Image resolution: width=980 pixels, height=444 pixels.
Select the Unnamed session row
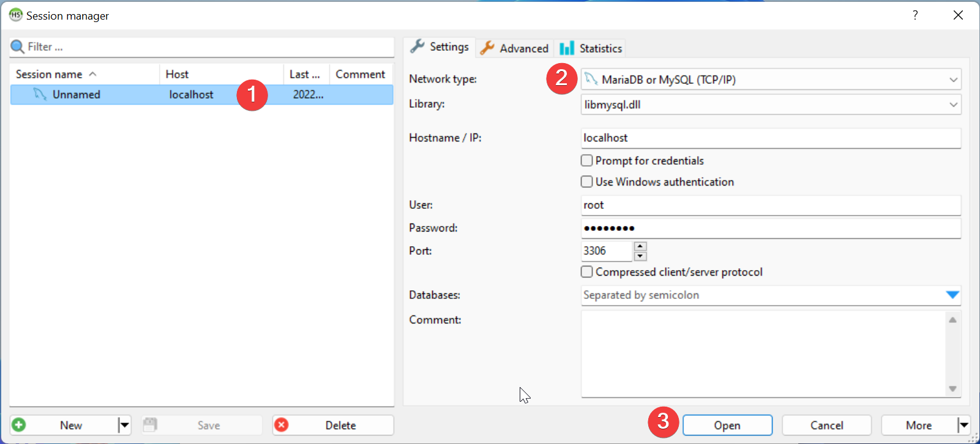pos(201,94)
